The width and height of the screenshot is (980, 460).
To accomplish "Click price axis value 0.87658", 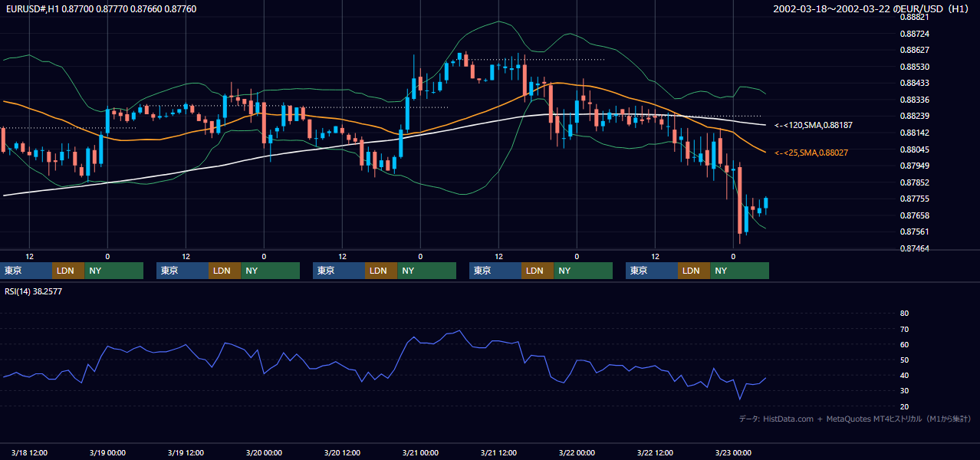I will click(x=915, y=215).
